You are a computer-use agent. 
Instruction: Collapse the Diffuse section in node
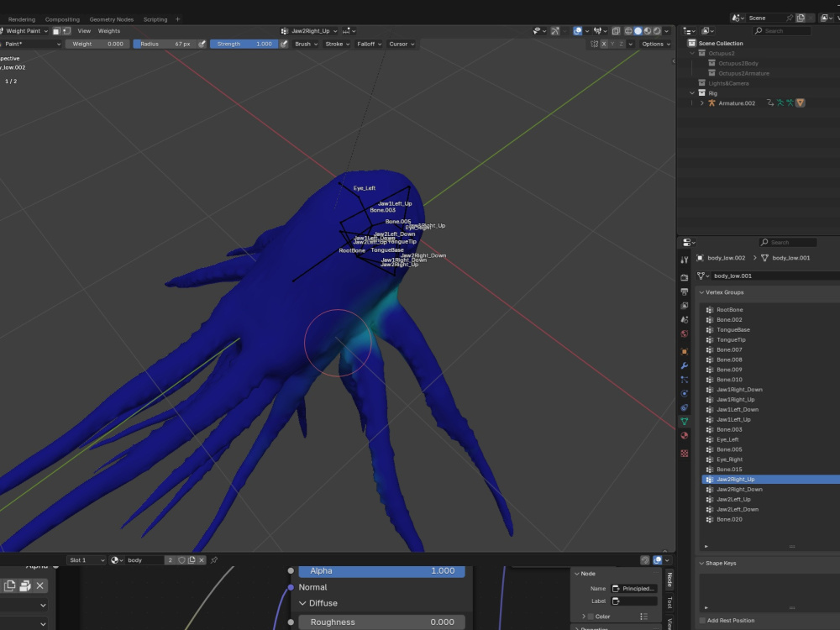pos(302,603)
